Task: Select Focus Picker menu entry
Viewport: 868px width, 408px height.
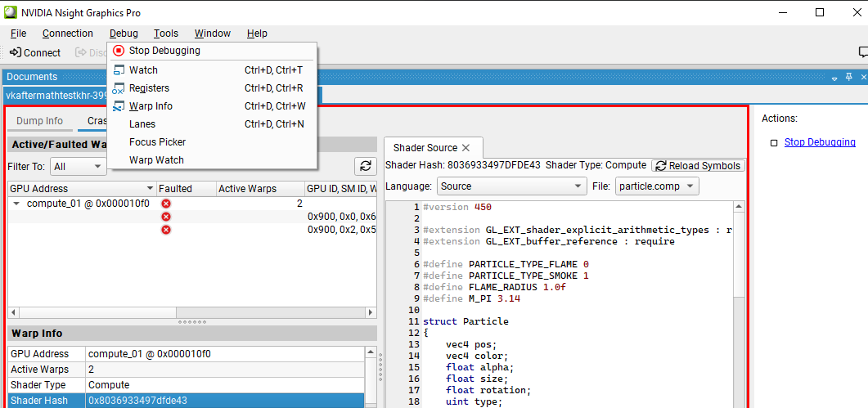Action: 212,142
